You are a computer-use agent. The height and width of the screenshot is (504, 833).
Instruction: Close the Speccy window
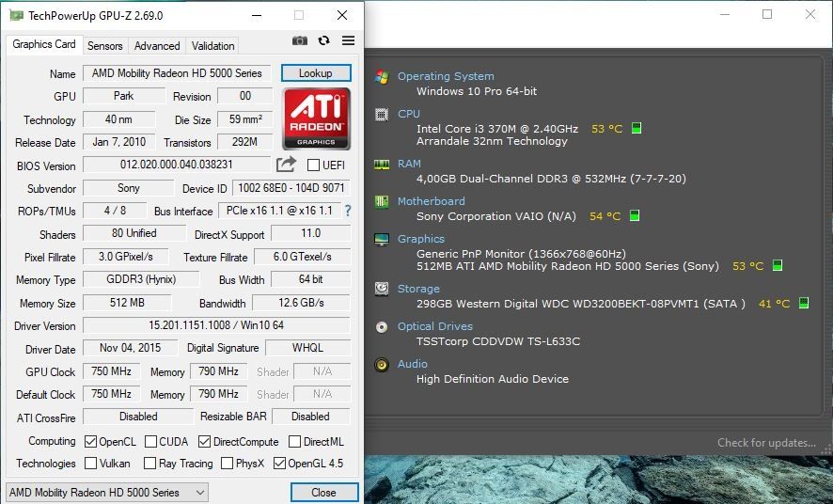(810, 14)
